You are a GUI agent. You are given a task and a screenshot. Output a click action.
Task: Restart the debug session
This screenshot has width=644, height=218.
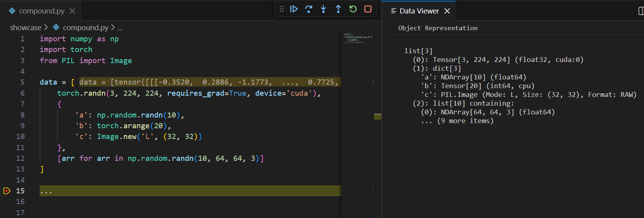pos(353,9)
